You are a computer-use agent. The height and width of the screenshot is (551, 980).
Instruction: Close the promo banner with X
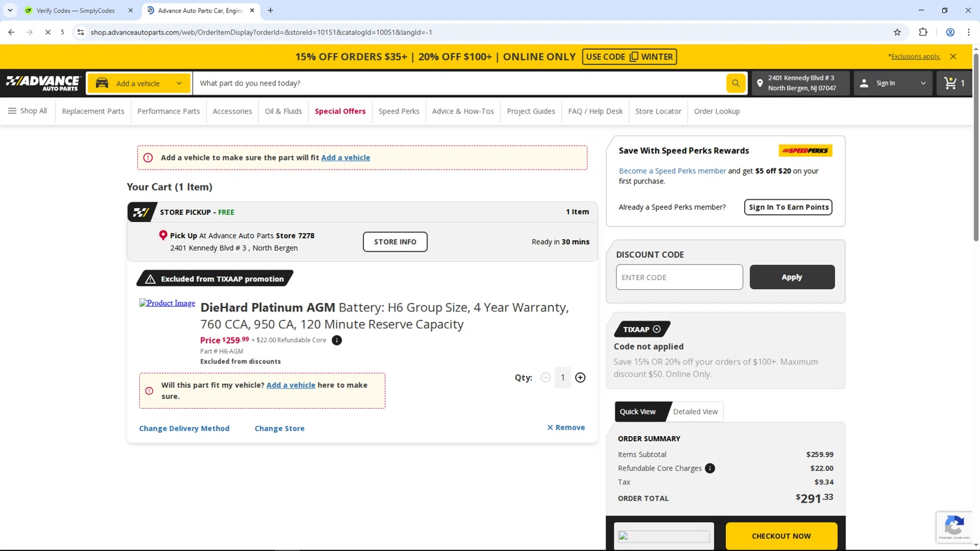[953, 56]
